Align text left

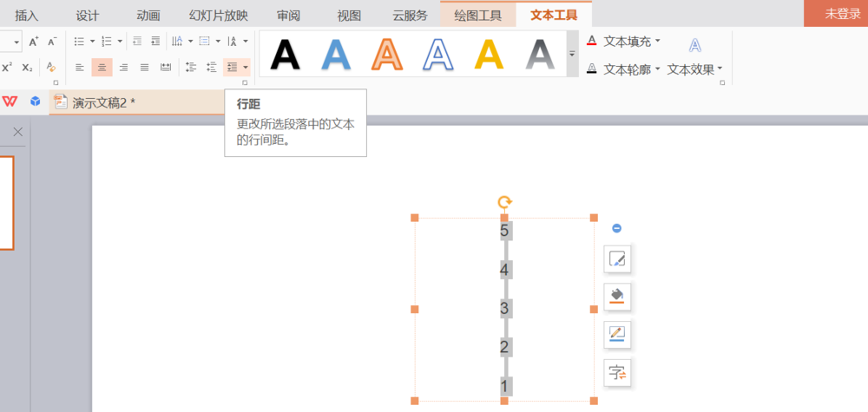pyautogui.click(x=80, y=68)
